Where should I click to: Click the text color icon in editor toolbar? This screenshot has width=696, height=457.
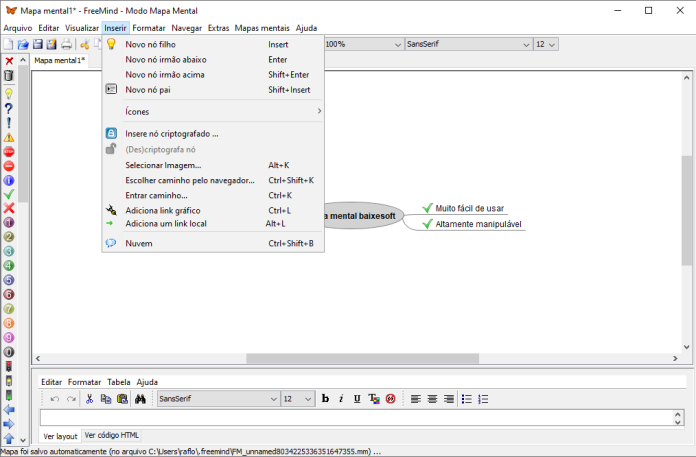[x=374, y=399]
